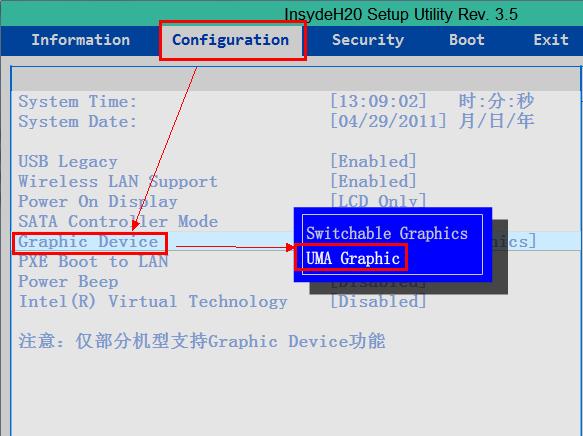Switch to the Security tab

coord(368,40)
